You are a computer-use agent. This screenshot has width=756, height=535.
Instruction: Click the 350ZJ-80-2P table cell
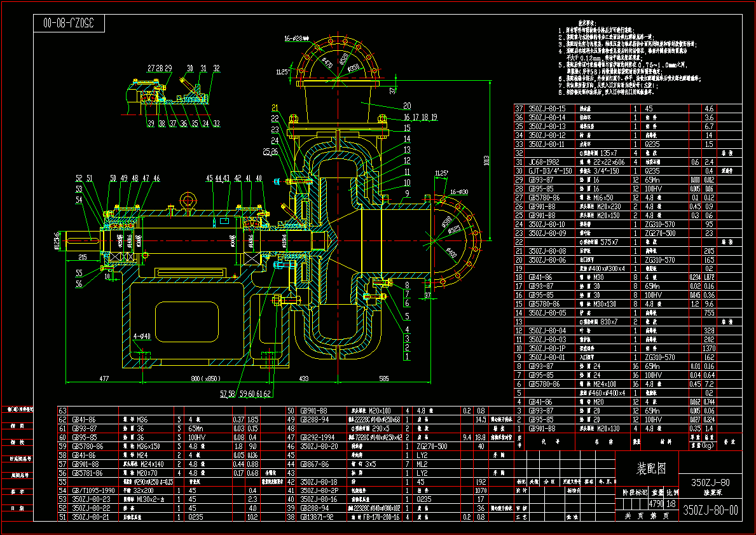click(x=319, y=490)
